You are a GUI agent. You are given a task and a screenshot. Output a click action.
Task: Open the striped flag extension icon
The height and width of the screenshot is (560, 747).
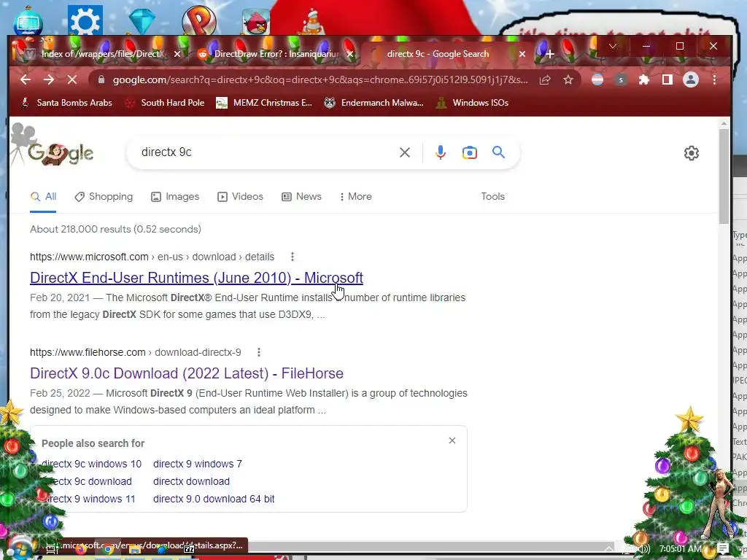[597, 79]
